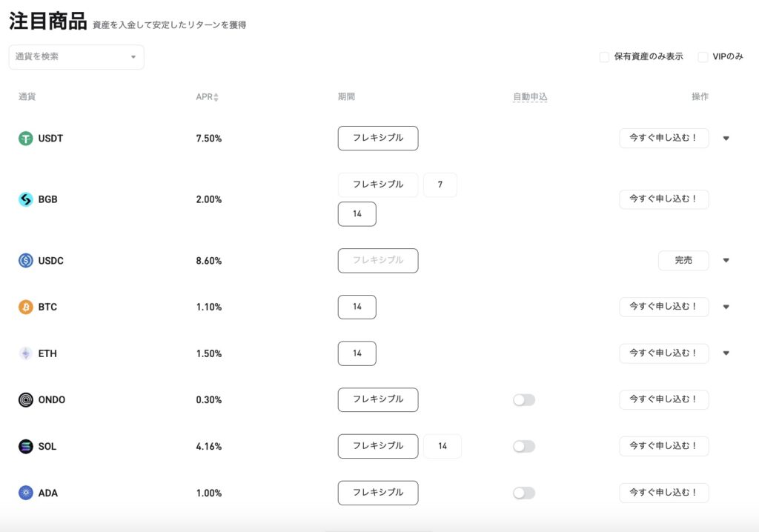759x532 pixels.
Task: Click the ONDO coin icon
Action: pos(26,400)
